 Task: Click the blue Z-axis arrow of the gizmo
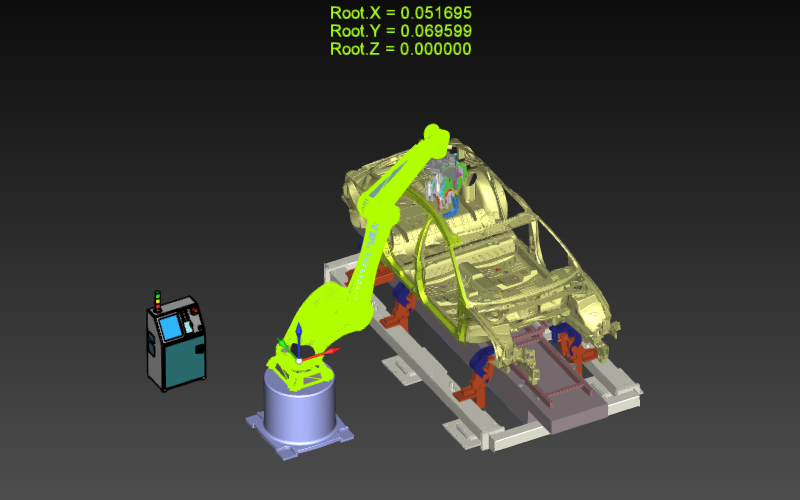tap(298, 330)
